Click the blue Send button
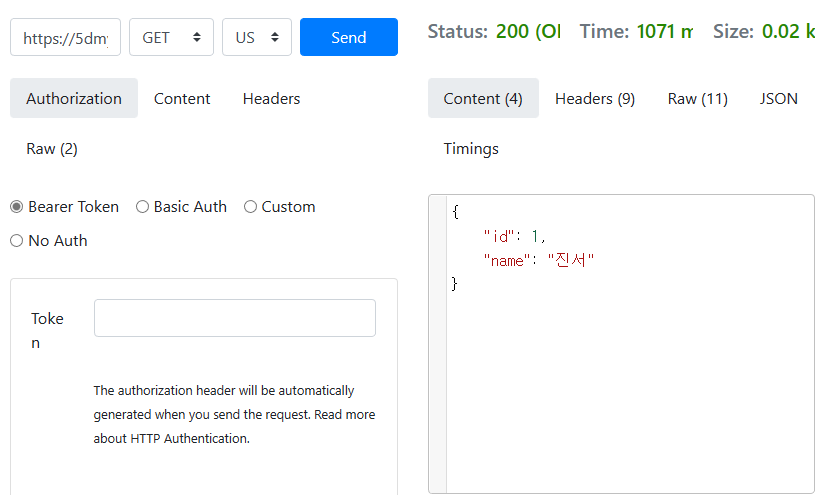The image size is (822, 495). (348, 37)
